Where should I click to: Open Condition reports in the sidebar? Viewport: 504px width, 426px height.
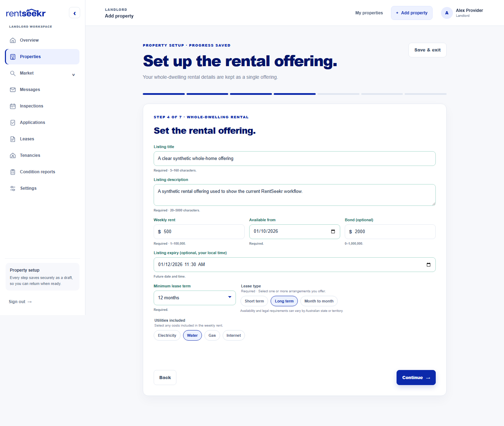(x=42, y=172)
